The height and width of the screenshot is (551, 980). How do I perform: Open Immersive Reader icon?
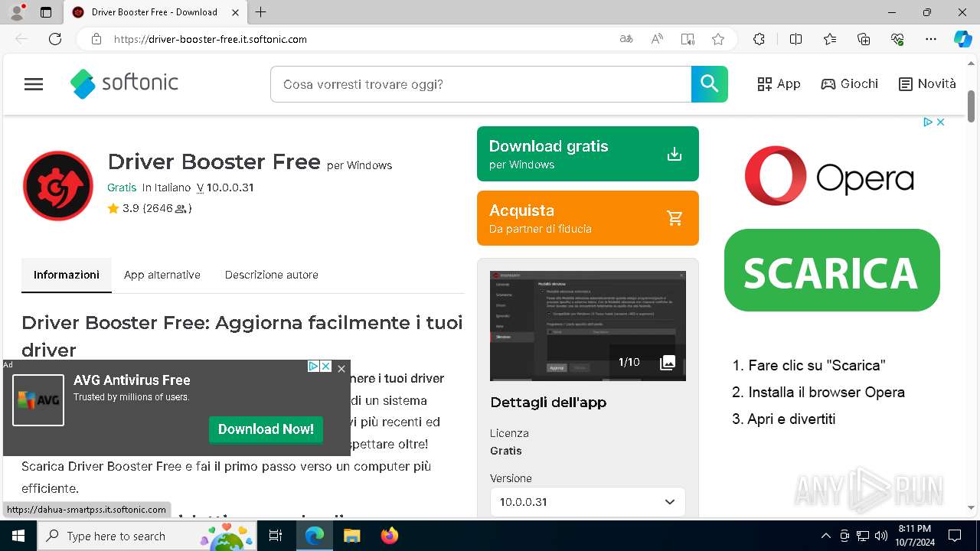(688, 39)
